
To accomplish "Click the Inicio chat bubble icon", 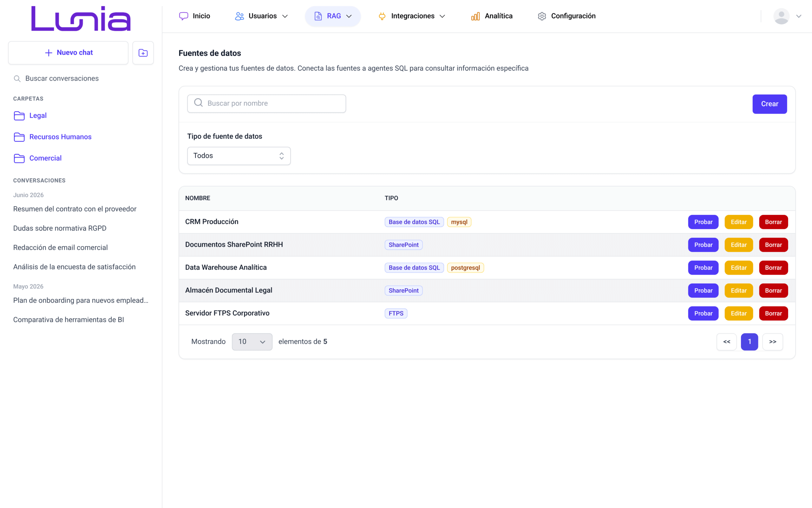I will click(x=184, y=16).
